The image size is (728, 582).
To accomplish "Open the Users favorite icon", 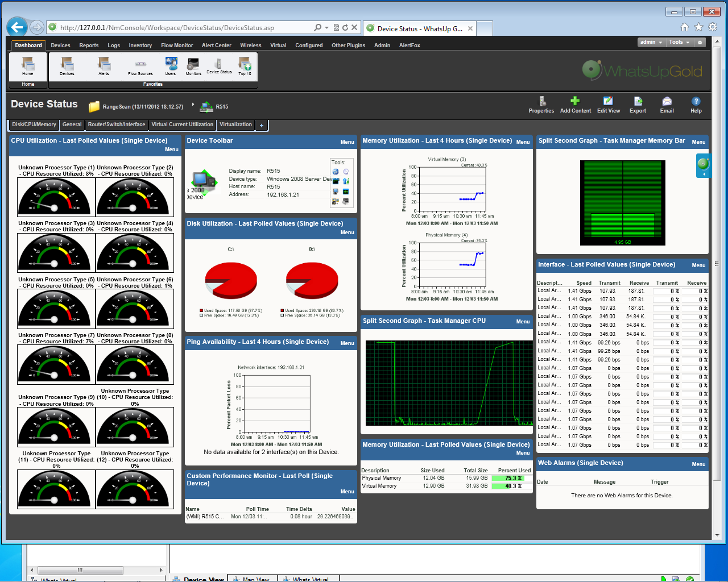I will click(171, 66).
